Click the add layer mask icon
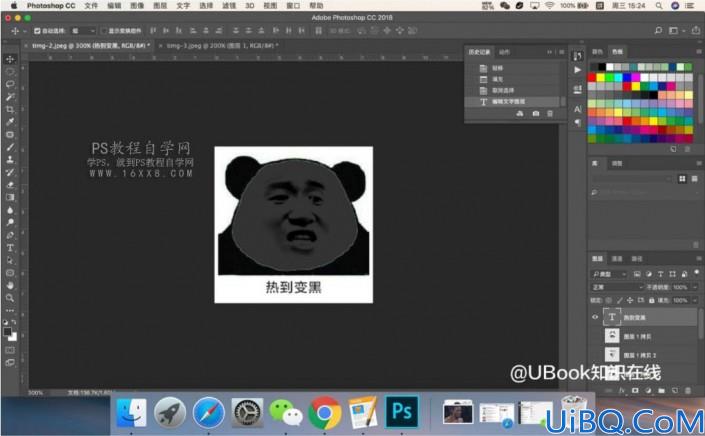705x436 pixels. click(635, 391)
